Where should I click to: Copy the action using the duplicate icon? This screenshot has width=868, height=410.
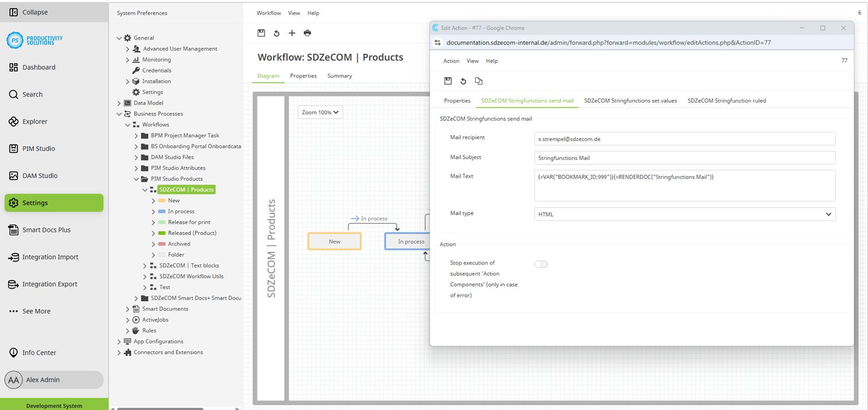pyautogui.click(x=479, y=81)
